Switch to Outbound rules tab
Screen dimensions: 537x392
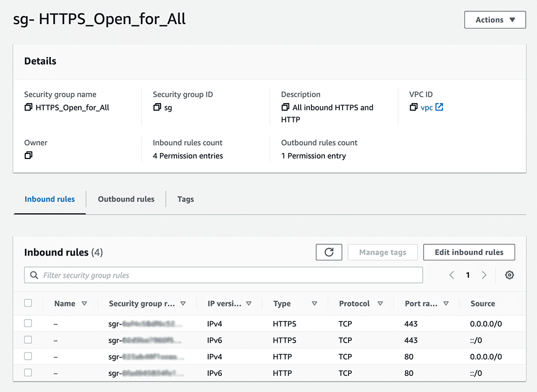[x=126, y=199]
